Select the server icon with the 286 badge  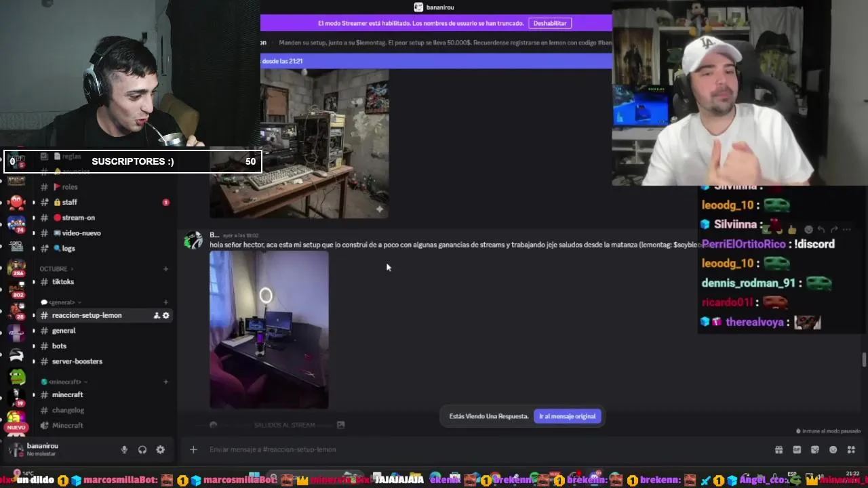[x=16, y=267]
